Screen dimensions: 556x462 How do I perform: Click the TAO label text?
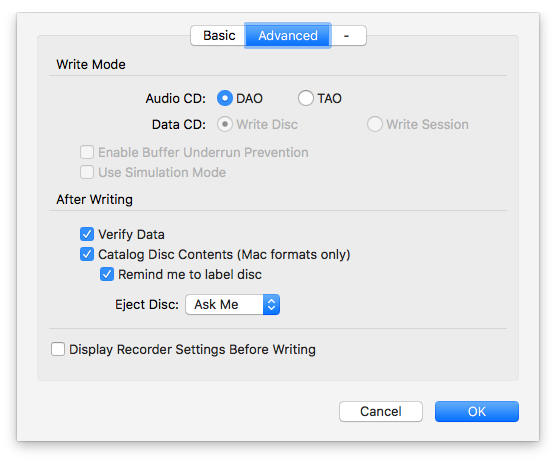pos(329,99)
